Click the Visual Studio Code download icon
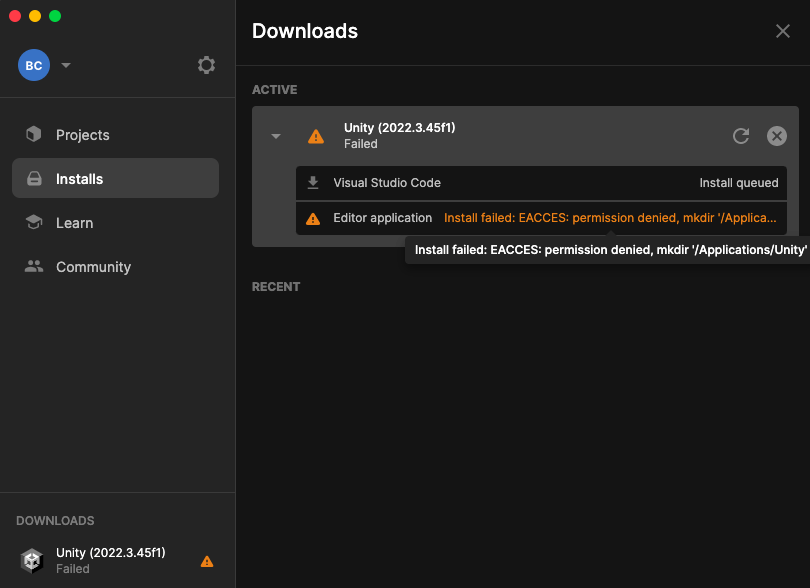 click(x=313, y=182)
